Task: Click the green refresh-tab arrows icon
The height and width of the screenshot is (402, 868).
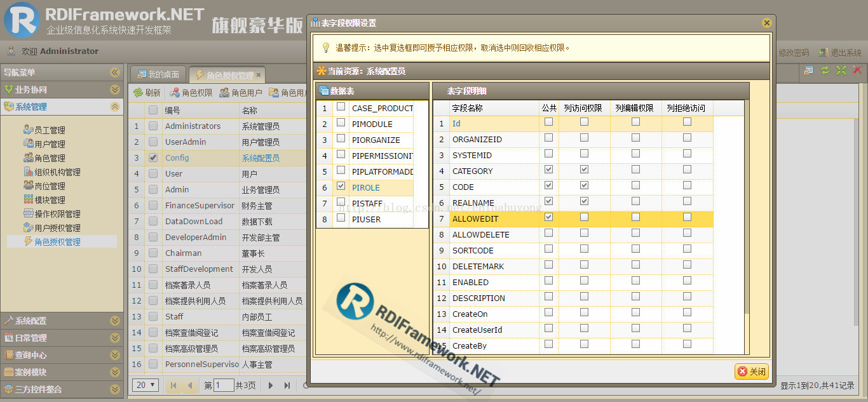Action: pos(825,70)
